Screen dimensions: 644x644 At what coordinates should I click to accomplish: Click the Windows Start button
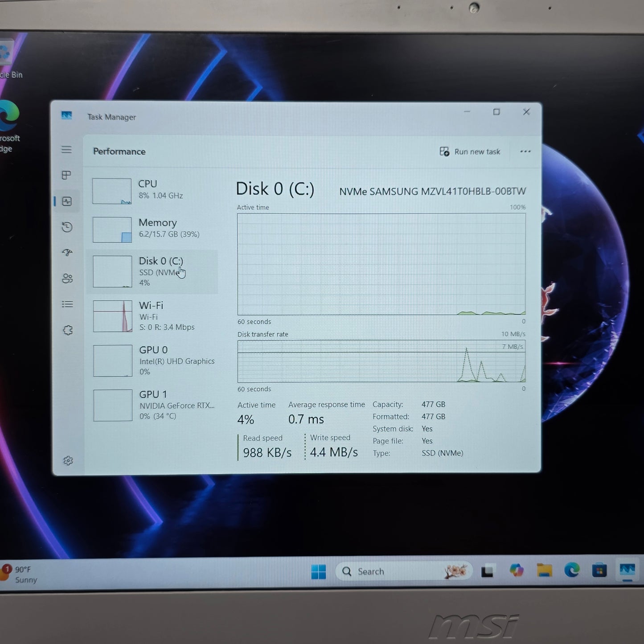pyautogui.click(x=318, y=571)
